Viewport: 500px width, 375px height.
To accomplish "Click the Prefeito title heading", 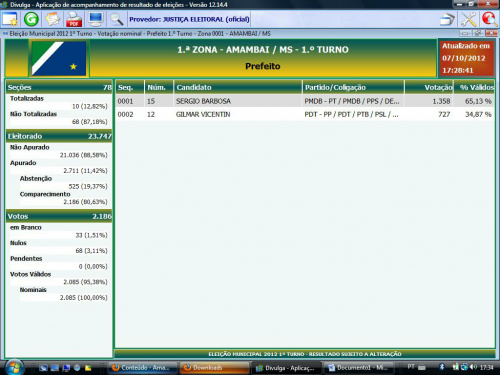I will tap(263, 66).
